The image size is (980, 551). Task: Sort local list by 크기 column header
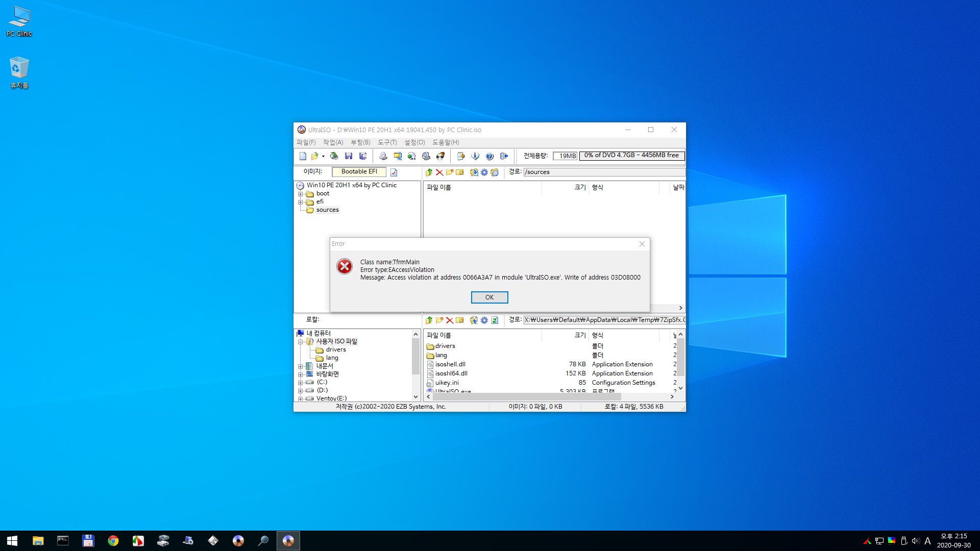(565, 335)
